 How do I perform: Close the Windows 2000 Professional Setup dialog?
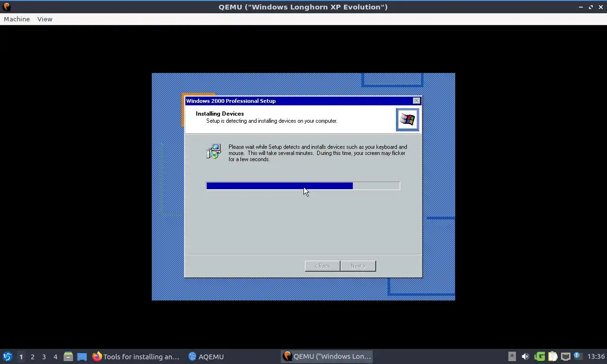(416, 101)
